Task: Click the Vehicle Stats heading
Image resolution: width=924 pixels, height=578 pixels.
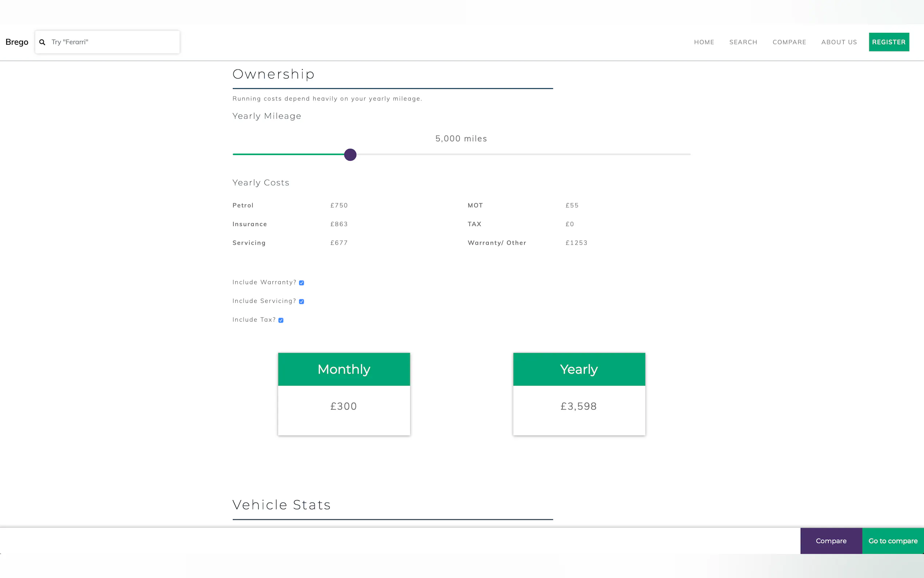Action: click(281, 505)
